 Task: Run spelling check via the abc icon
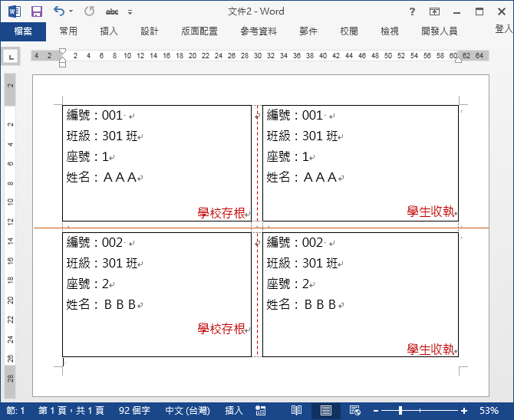[x=112, y=12]
